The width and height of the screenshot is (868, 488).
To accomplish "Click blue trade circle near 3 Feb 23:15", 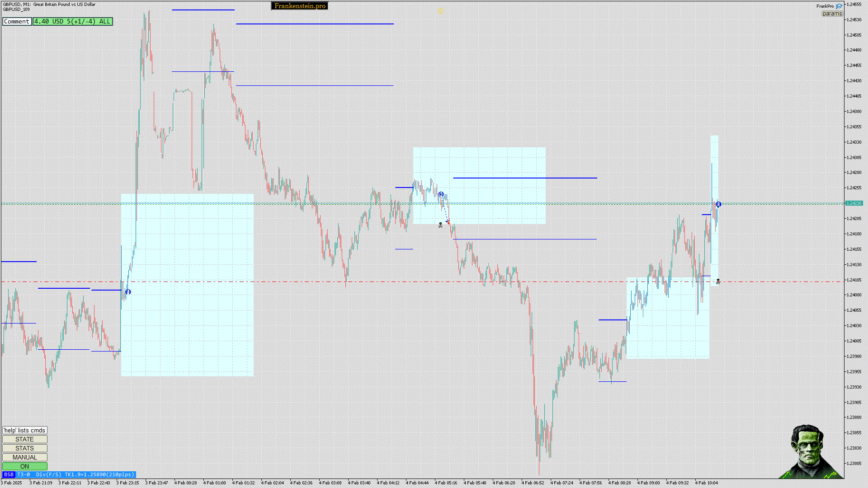I will [x=128, y=292].
